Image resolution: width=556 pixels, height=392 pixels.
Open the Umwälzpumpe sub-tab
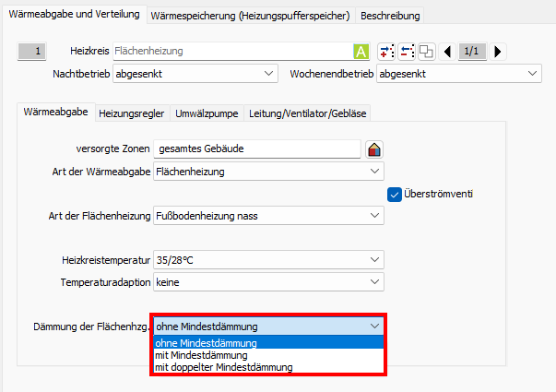click(x=207, y=113)
